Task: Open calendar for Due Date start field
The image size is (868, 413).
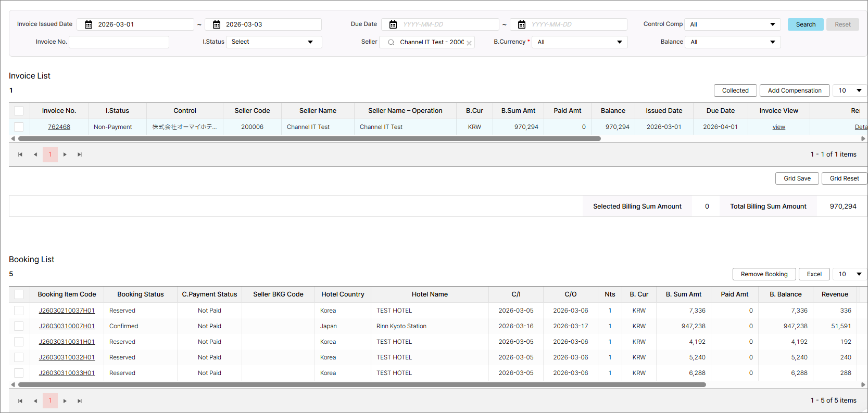Action: tap(393, 24)
